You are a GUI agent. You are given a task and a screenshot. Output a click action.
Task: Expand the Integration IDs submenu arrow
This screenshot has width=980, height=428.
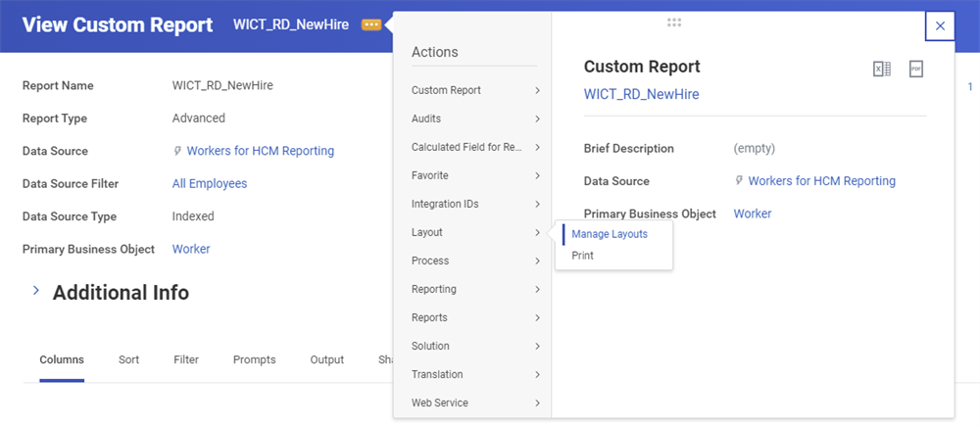point(537,205)
